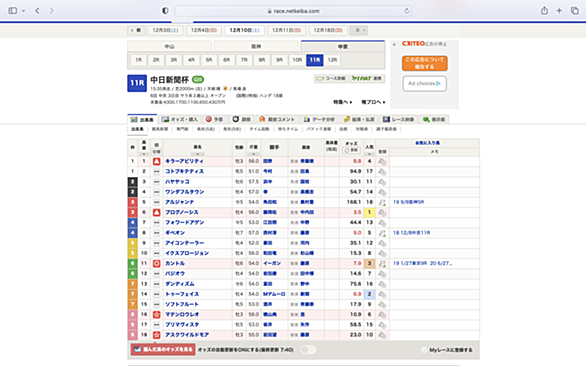Expand horse name column sort dropdown
This screenshot has width=586, height=366.
(197, 154)
